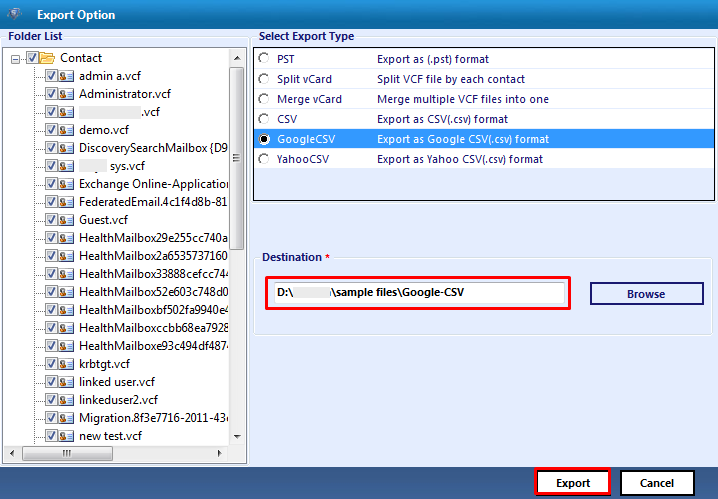Uncheck the root Contact folder checkbox
The width and height of the screenshot is (718, 499).
pos(32,58)
